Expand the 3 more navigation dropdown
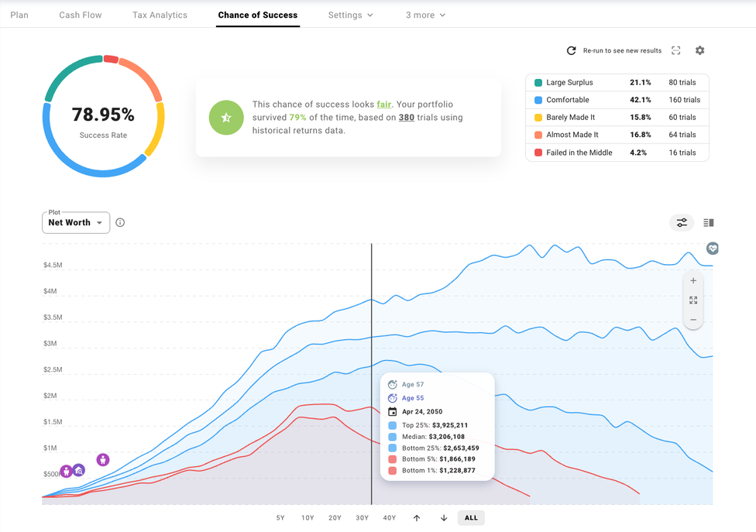Image resolution: width=756 pixels, height=532 pixels. (424, 15)
